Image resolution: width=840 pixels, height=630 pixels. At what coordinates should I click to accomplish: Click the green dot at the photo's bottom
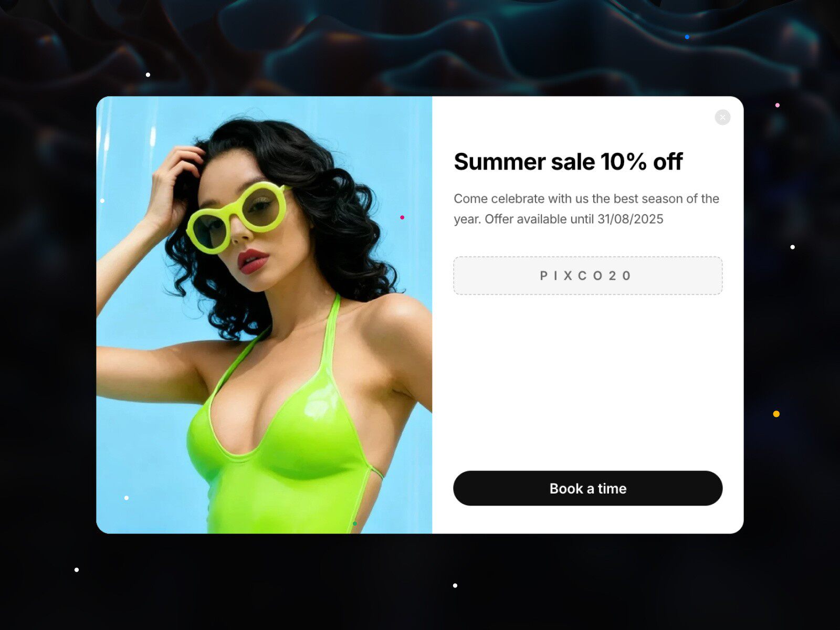click(355, 523)
